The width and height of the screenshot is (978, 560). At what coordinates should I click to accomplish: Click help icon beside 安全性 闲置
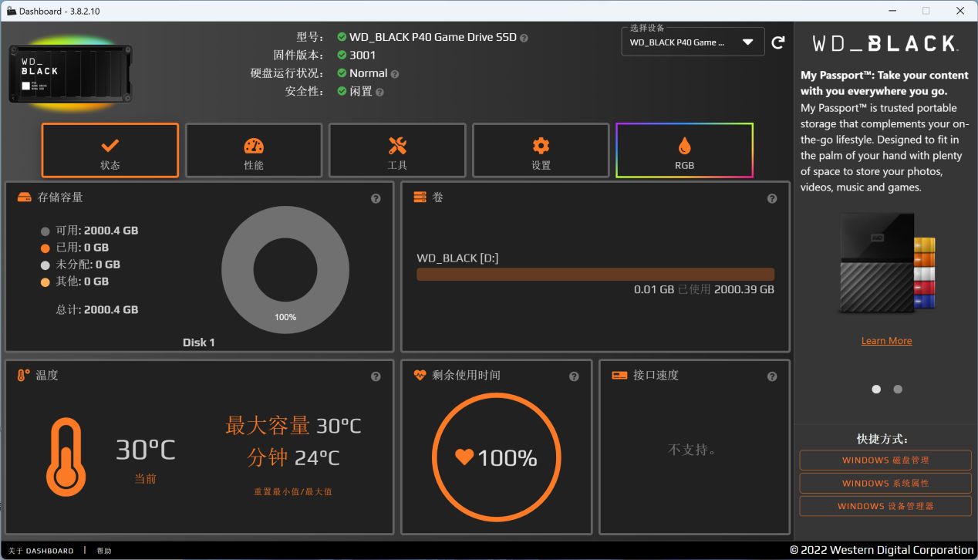(x=379, y=92)
